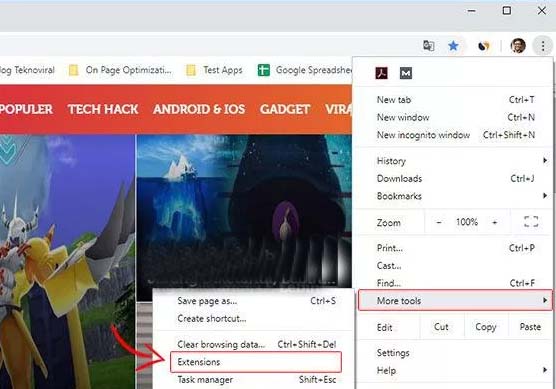The width and height of the screenshot is (556, 389).
Task: Open On Page Optimizati... bookmark folder
Action: pos(120,70)
